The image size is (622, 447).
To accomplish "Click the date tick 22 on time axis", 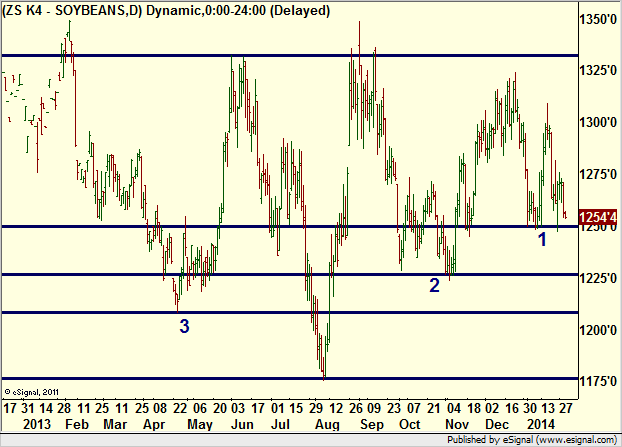I will click(x=180, y=408).
